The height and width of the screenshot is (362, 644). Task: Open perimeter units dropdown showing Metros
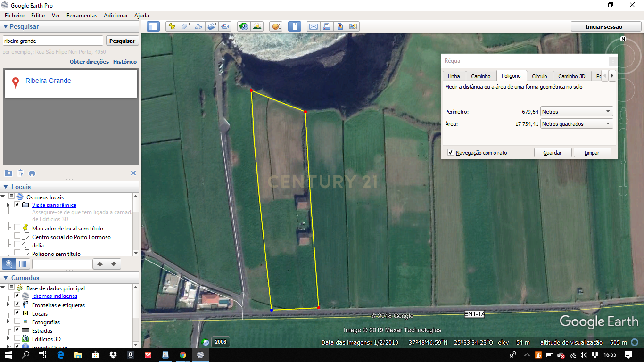click(x=576, y=112)
